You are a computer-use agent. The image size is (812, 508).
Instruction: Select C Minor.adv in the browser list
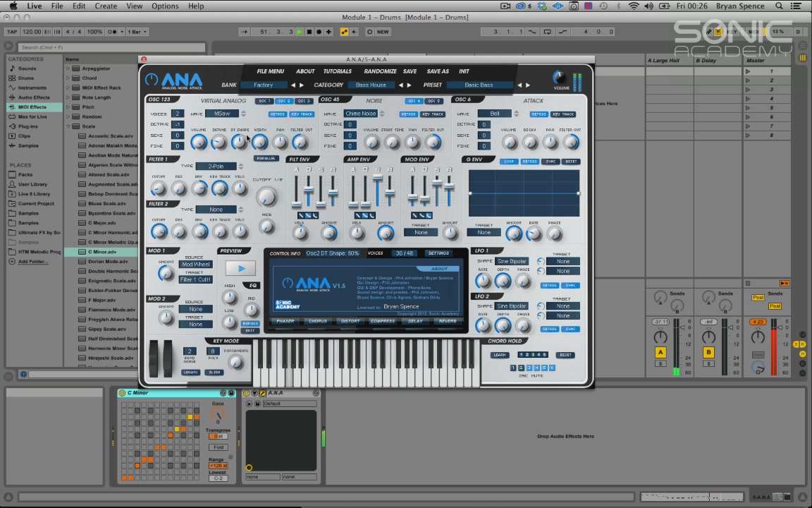coord(101,252)
